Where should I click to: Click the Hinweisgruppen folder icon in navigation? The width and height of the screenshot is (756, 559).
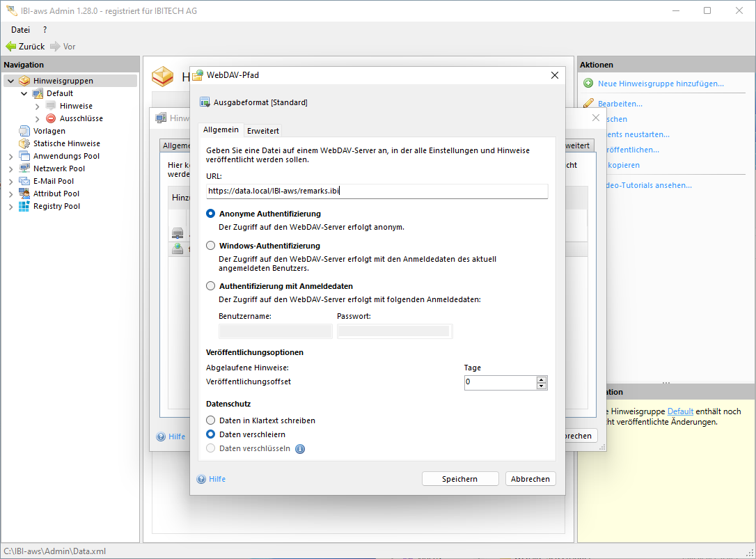pyautogui.click(x=24, y=81)
